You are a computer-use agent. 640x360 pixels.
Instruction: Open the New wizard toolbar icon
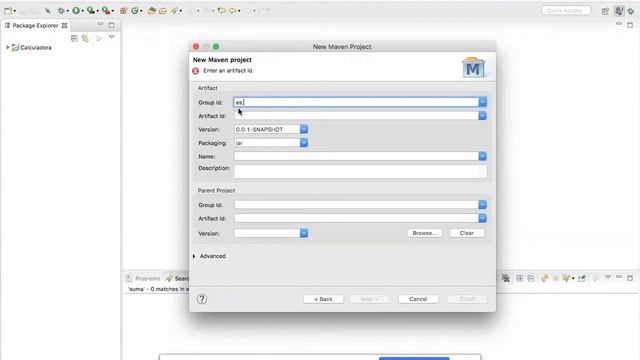click(x=8, y=11)
